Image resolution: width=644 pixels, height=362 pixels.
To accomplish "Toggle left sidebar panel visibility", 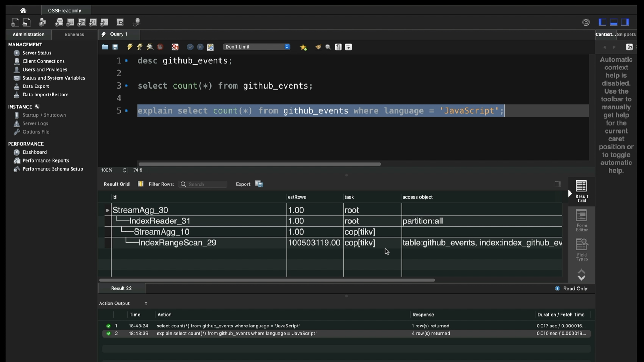I will pos(602,22).
